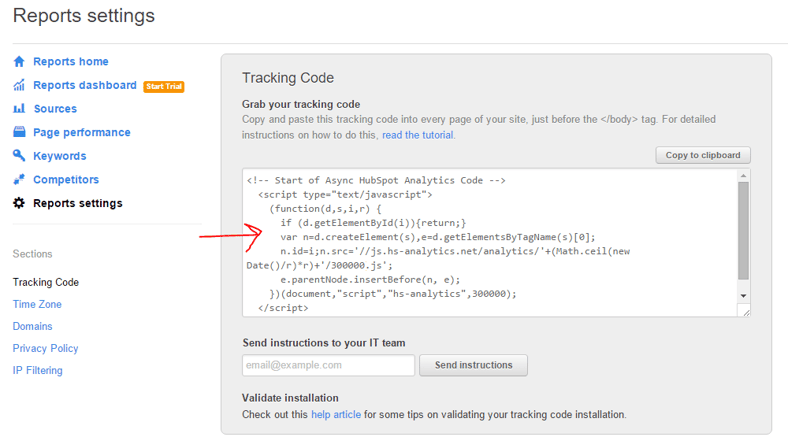
Task: Open the read the tutorial link
Action: (x=418, y=135)
